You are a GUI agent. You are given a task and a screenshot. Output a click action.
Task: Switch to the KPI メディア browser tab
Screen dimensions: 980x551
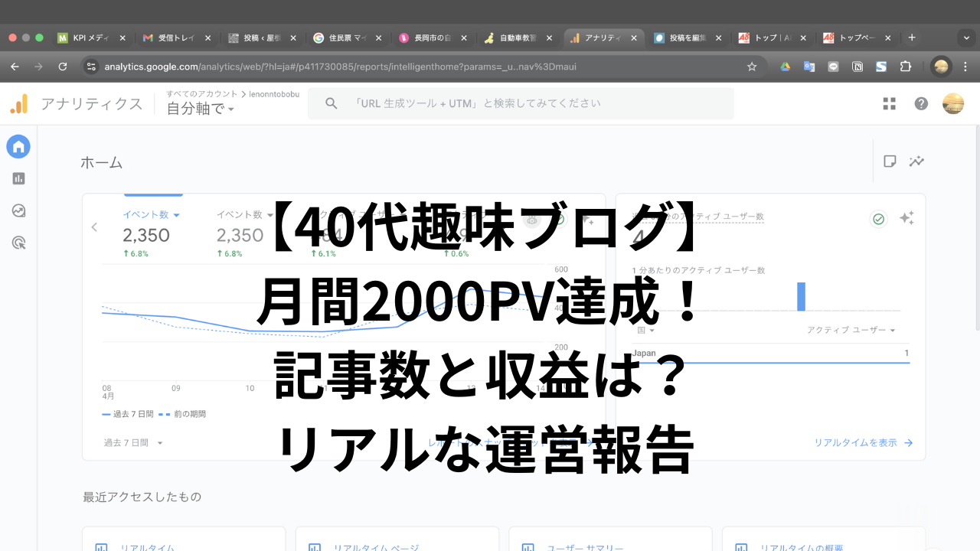click(92, 37)
